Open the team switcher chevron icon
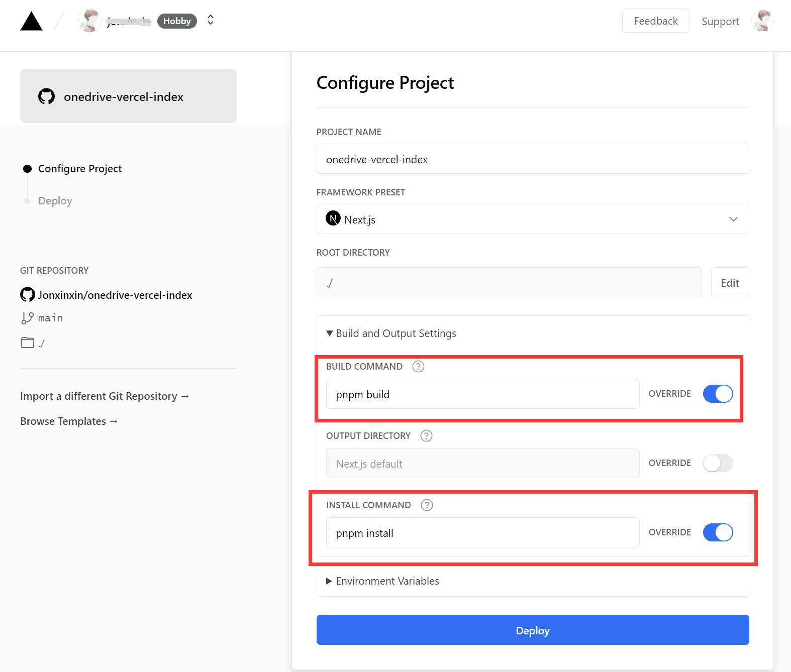791x672 pixels. coord(211,20)
